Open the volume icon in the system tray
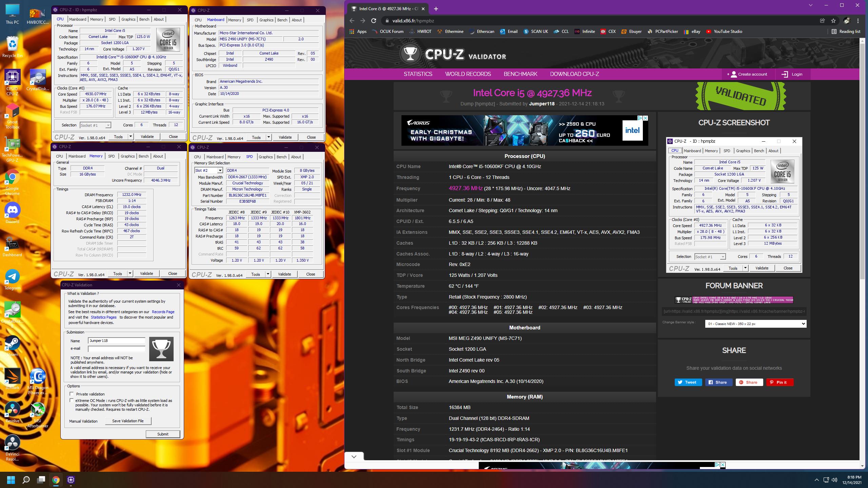This screenshot has height=488, width=868. click(x=834, y=480)
